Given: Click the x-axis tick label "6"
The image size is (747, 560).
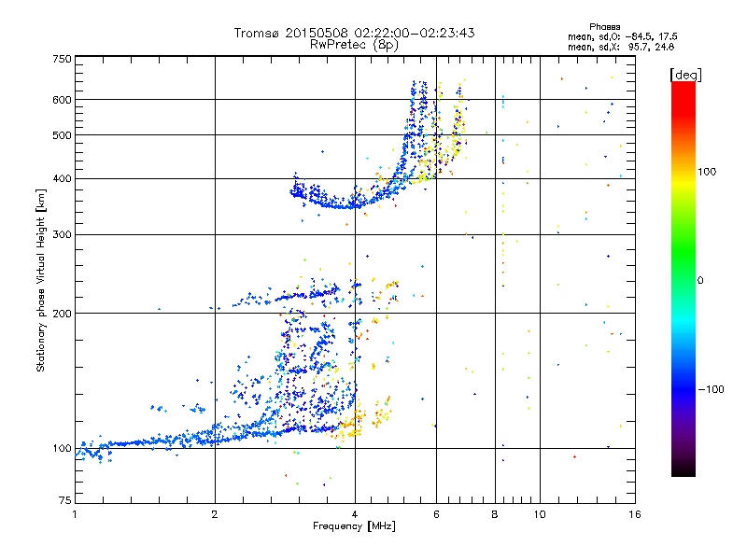Looking at the screenshot, I should point(436,514).
